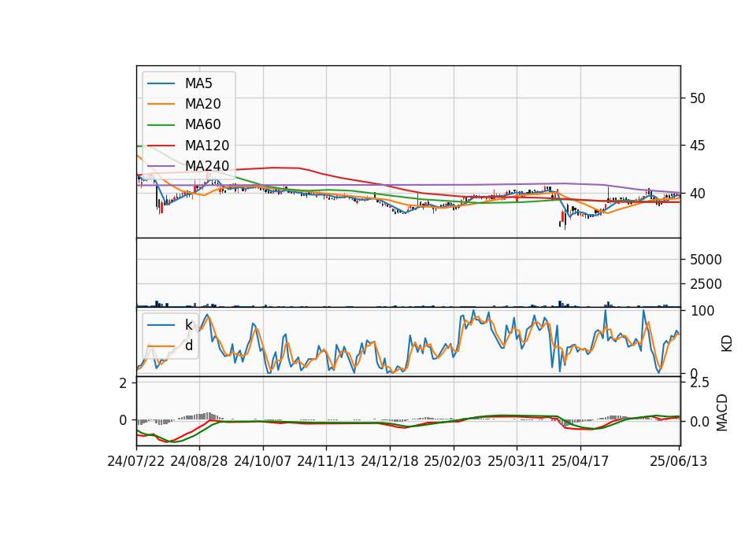Viewport: 756px width, 543px height.
Task: Click the price axis value 45
Action: click(697, 146)
